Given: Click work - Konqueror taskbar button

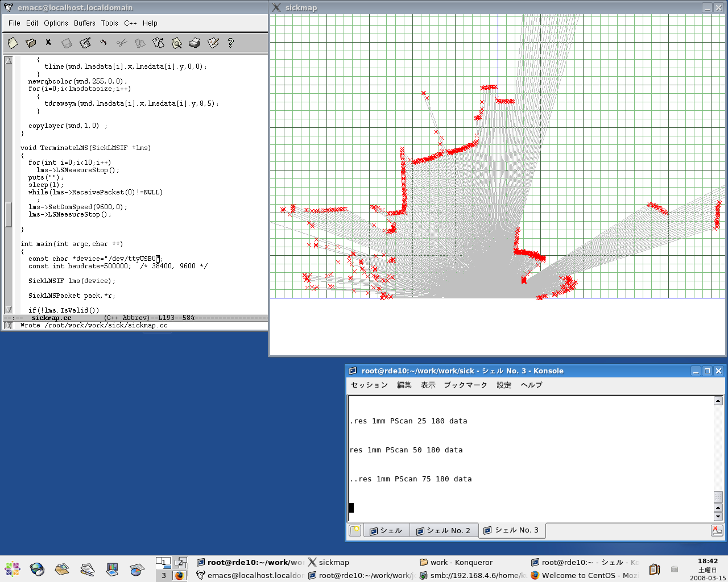Looking at the screenshot, I should 461,562.
